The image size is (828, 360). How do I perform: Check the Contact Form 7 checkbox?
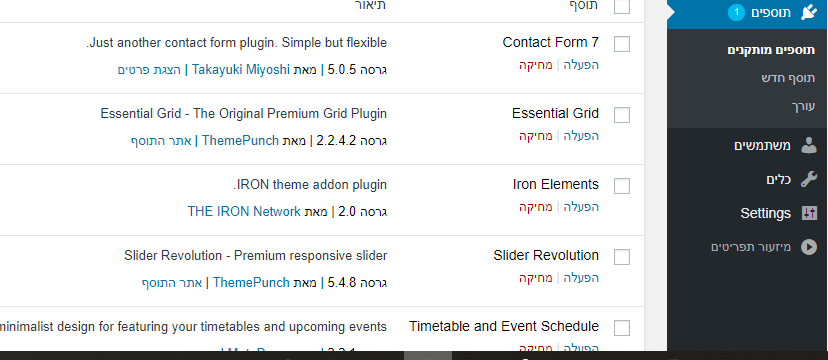(x=622, y=44)
